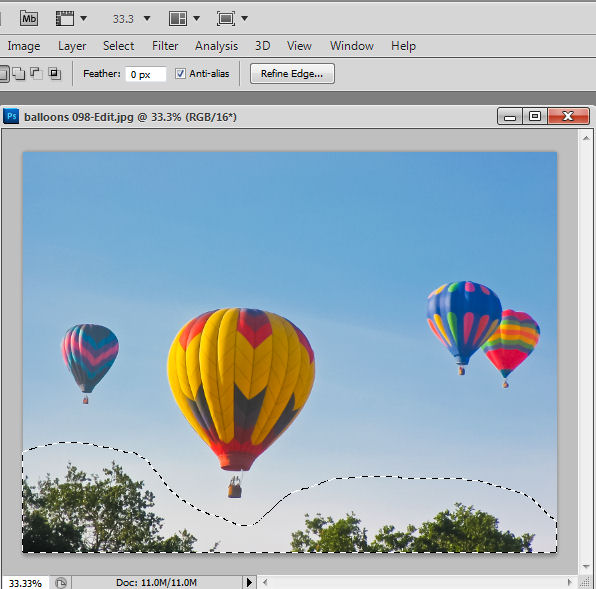The height and width of the screenshot is (589, 596).
Task: Click the Feather value input field
Action: coord(146,74)
